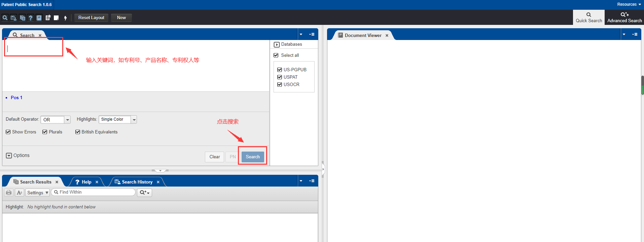Click the printer icon in Search Results

pos(9,193)
